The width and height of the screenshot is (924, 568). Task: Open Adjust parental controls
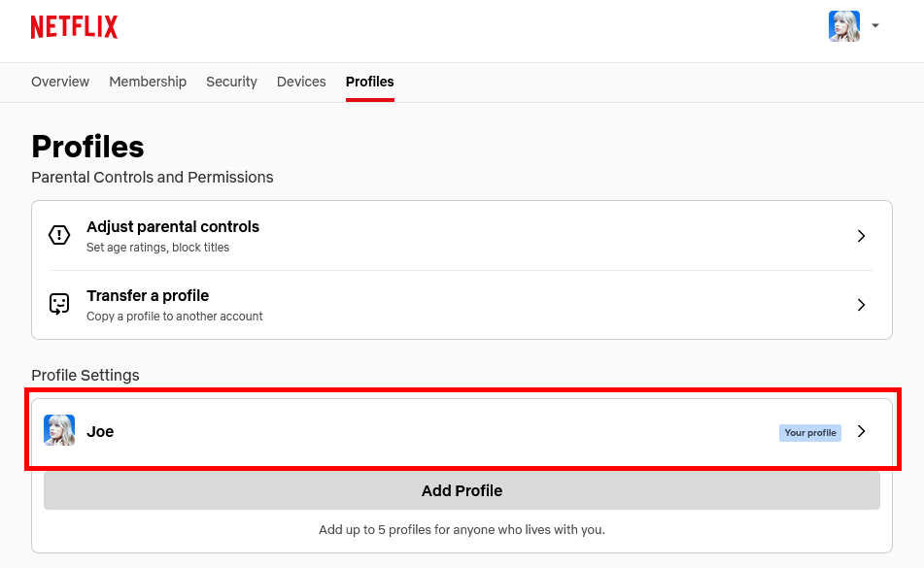pos(173,227)
